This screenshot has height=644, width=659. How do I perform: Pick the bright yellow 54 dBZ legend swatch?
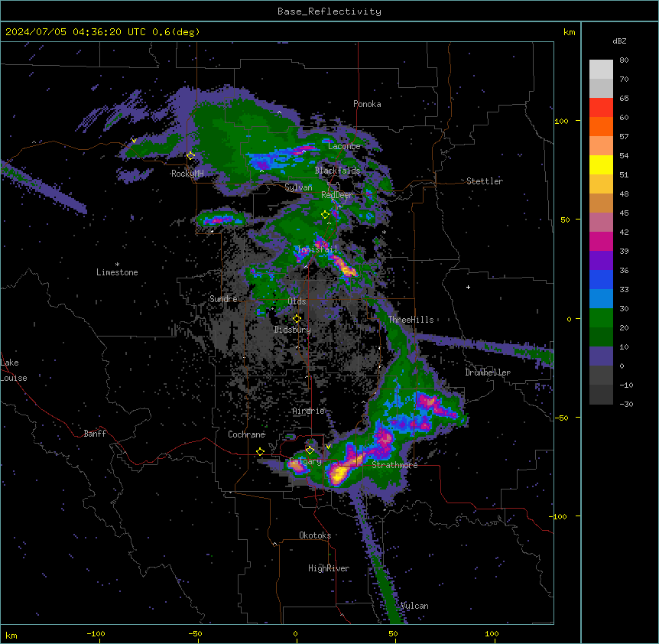point(601,164)
